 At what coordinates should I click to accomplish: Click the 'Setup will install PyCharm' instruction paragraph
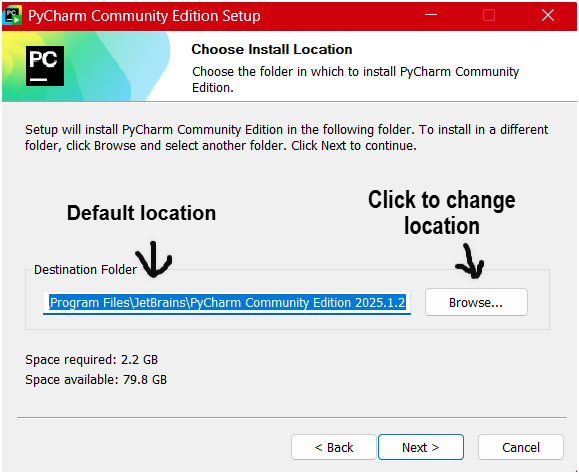point(287,137)
